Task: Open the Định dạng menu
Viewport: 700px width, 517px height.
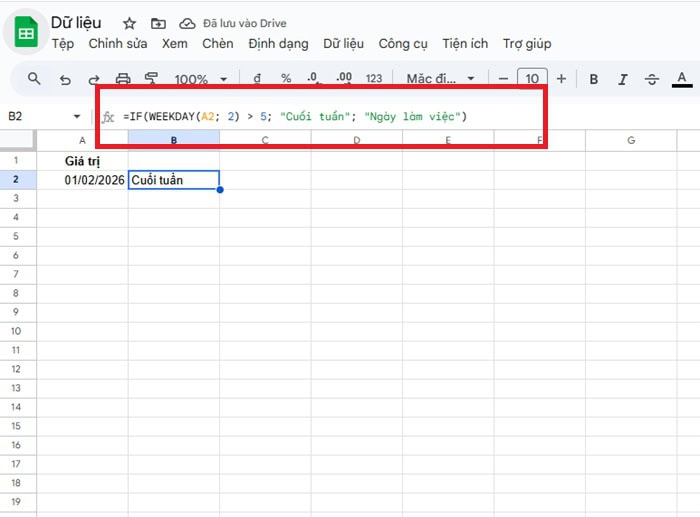Action: coord(280,44)
